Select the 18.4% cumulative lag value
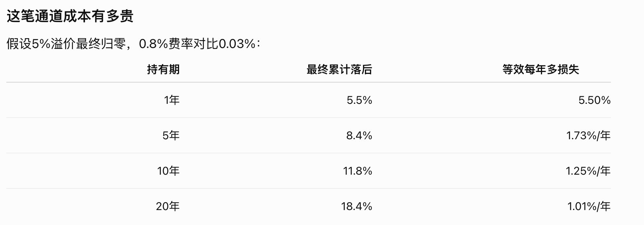 click(357, 207)
